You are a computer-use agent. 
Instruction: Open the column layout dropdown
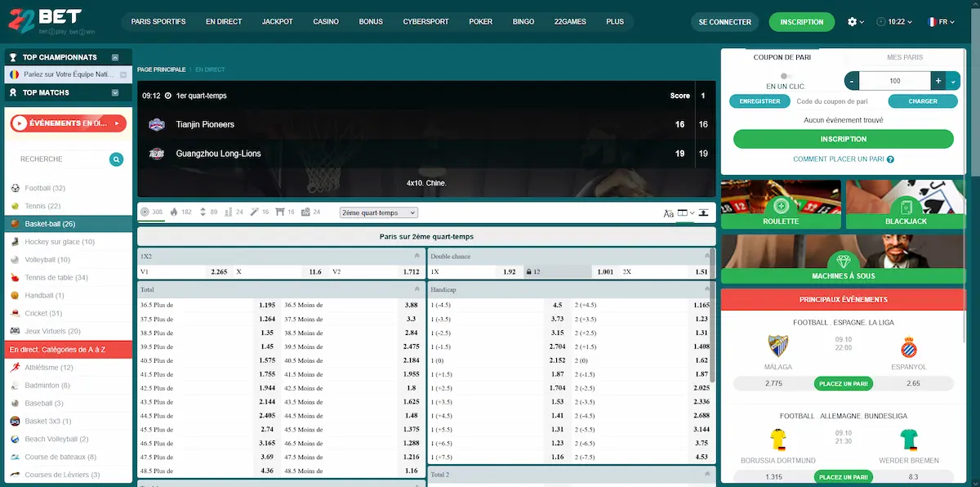(686, 212)
